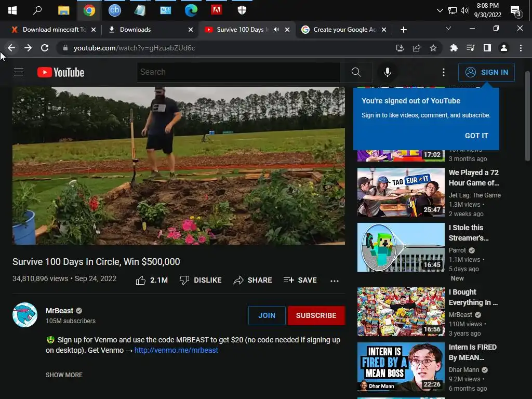Mute the Survive 100 Days tab audio
This screenshot has height=399, width=532.
click(276, 30)
